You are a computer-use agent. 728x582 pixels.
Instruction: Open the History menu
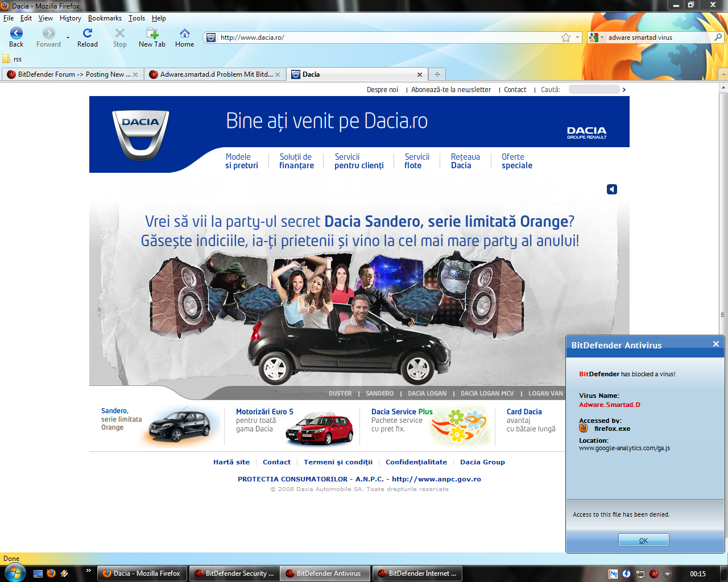click(x=71, y=18)
